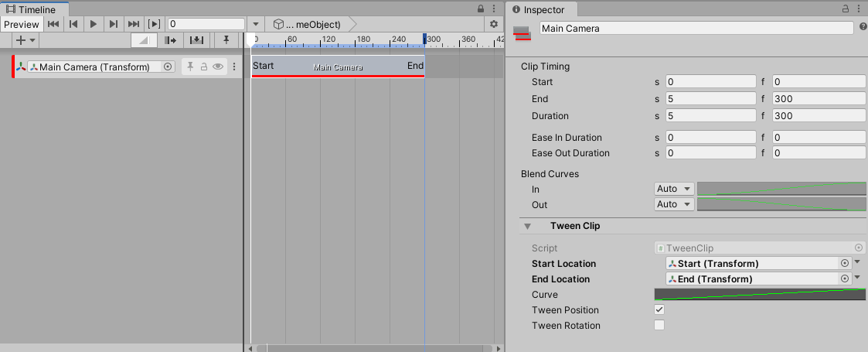Collapse the Tween Clip section
The height and width of the screenshot is (352, 868).
click(528, 227)
